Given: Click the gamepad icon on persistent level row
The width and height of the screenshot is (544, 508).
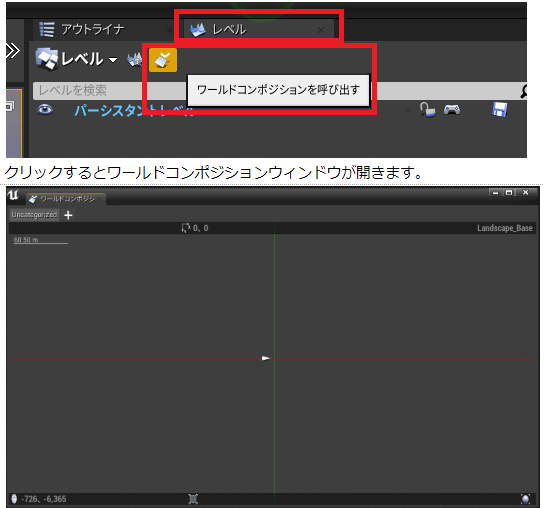Looking at the screenshot, I should click(x=452, y=110).
